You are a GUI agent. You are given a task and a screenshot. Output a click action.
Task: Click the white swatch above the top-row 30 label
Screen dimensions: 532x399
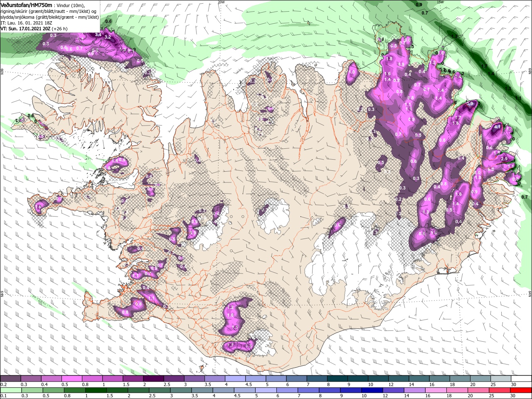click(521, 379)
